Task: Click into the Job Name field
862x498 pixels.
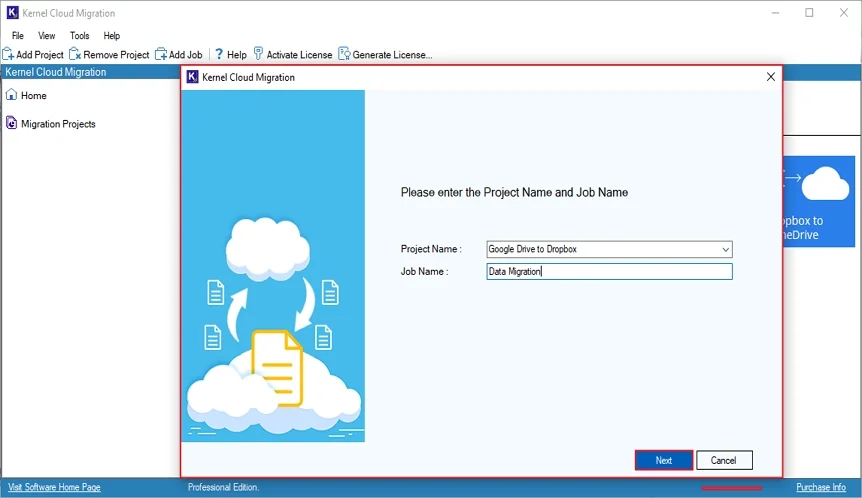Action: point(609,272)
